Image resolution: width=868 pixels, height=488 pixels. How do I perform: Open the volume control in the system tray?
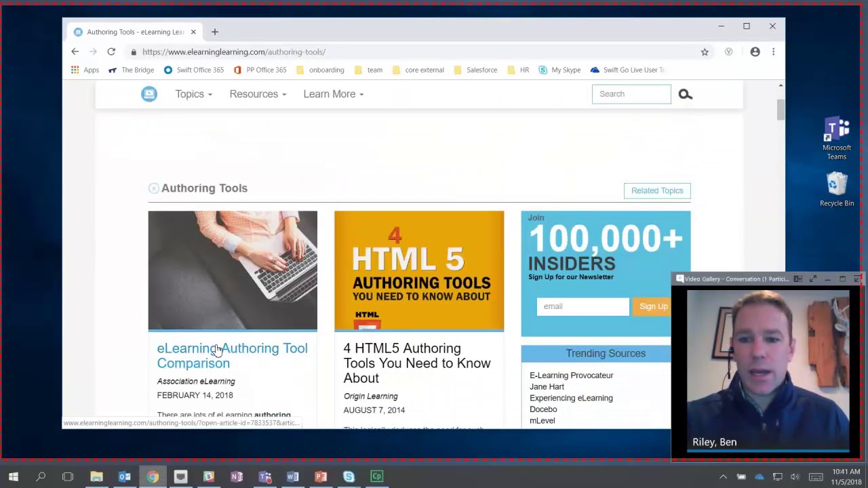point(795,476)
